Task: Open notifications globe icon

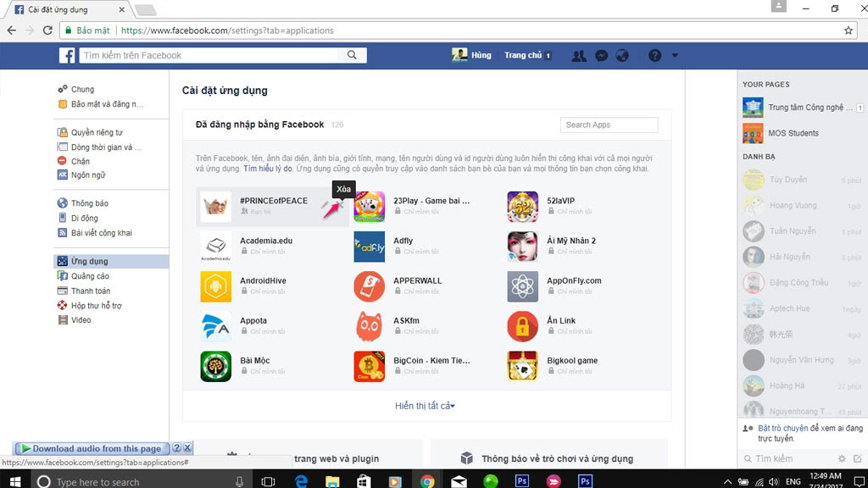Action: coord(622,55)
